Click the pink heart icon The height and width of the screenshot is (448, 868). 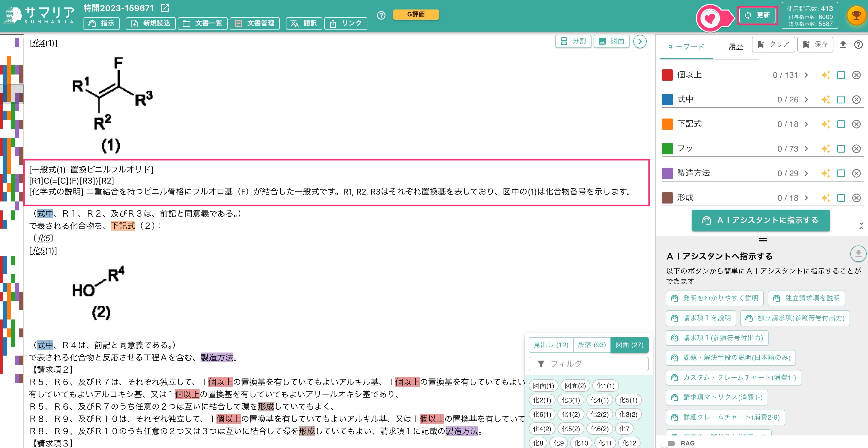coord(710,18)
